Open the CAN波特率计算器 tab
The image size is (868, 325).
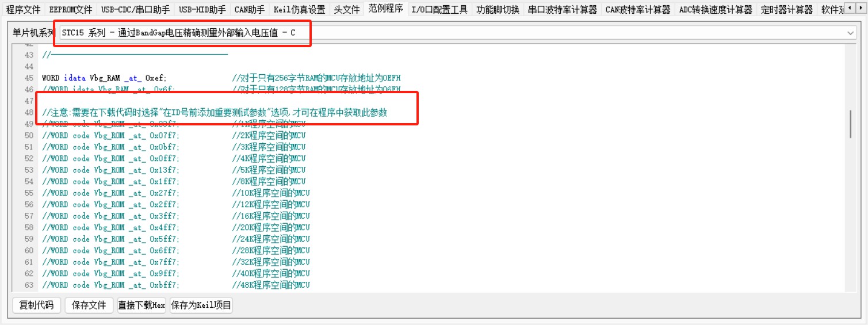coord(638,9)
